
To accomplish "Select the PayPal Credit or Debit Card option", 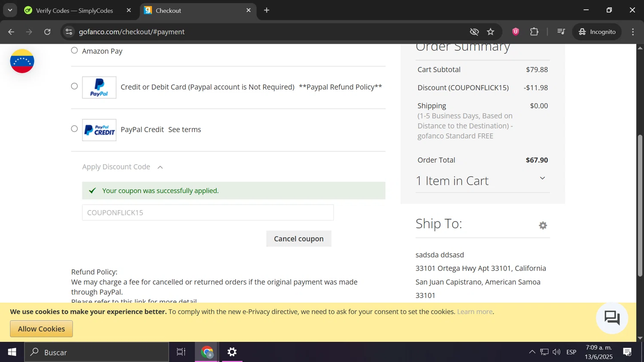I will pos(74,86).
